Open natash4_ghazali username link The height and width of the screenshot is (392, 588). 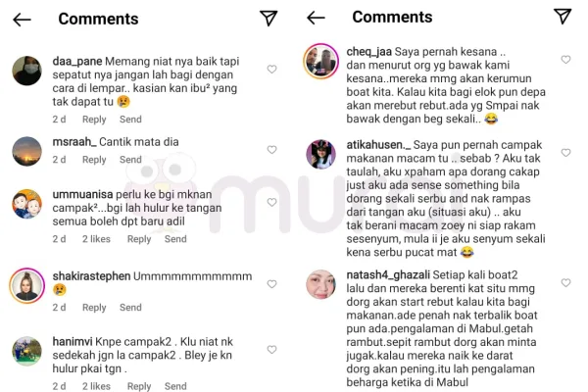pyautogui.click(x=388, y=275)
